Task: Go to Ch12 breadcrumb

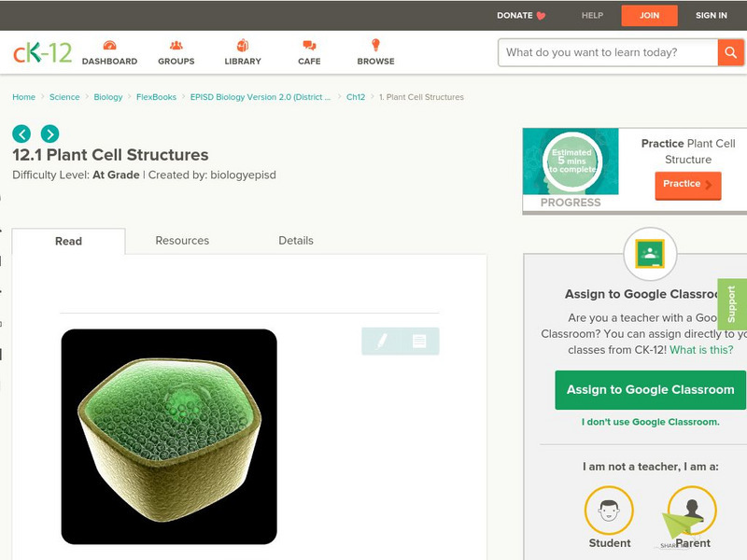Action: 356,97
